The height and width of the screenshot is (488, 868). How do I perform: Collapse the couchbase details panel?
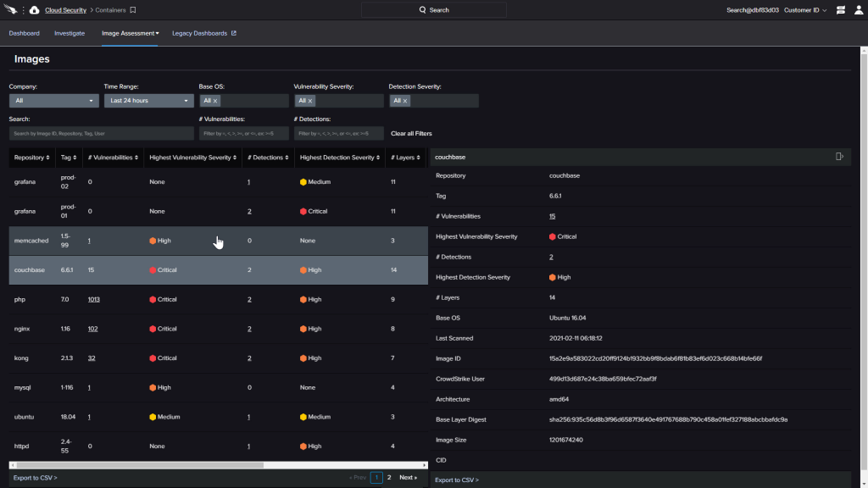[839, 157]
